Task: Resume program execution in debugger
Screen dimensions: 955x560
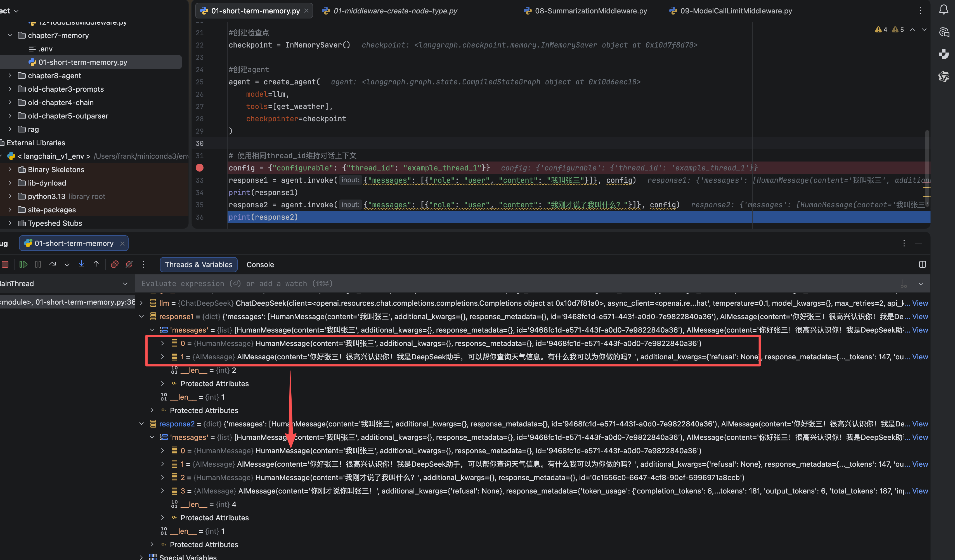Action: 23,264
